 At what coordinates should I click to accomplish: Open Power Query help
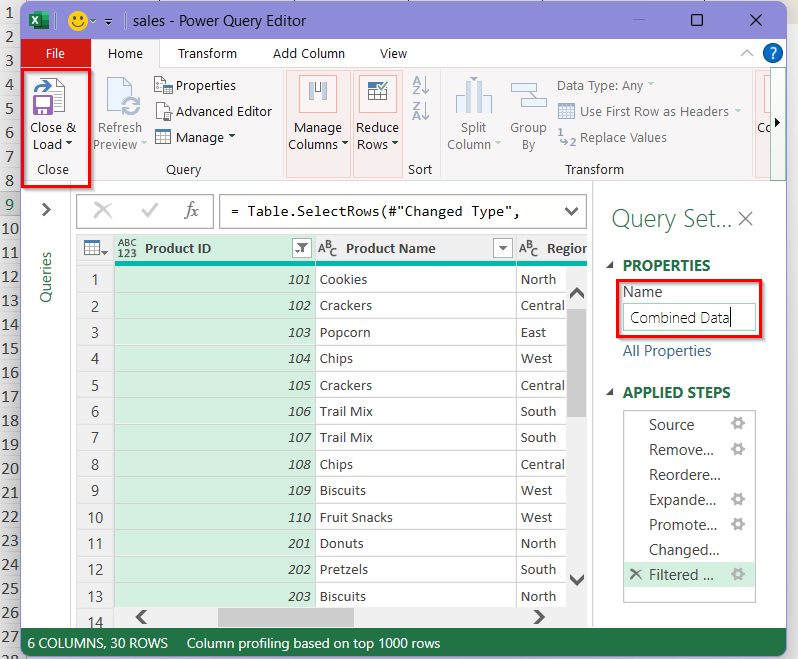[x=773, y=53]
